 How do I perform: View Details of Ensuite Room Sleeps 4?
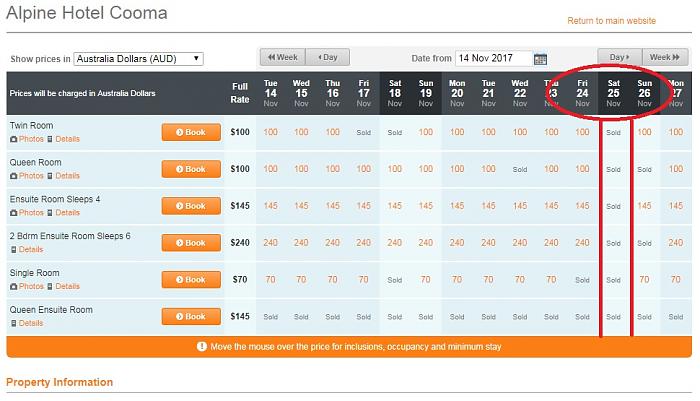pyautogui.click(x=67, y=213)
